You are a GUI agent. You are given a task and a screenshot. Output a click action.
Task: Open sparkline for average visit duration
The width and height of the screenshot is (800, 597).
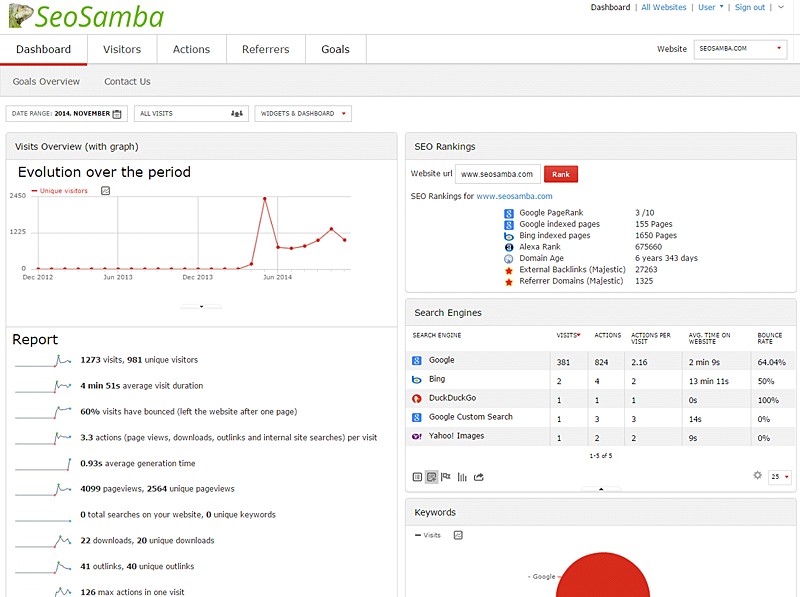click(x=43, y=386)
